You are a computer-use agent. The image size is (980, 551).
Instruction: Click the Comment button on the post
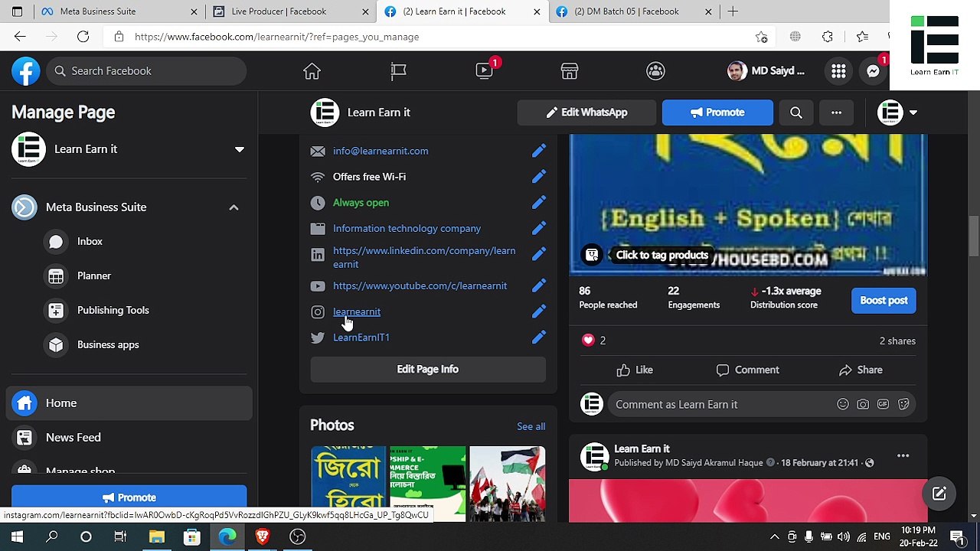748,370
